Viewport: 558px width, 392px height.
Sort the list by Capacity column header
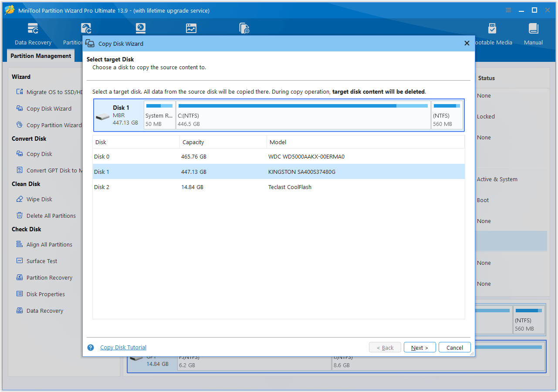coord(223,142)
